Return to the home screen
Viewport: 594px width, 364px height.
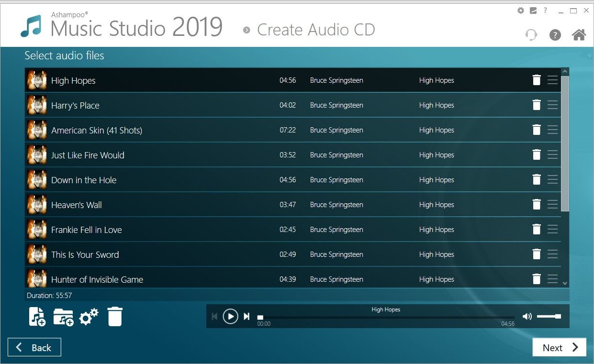(x=579, y=34)
